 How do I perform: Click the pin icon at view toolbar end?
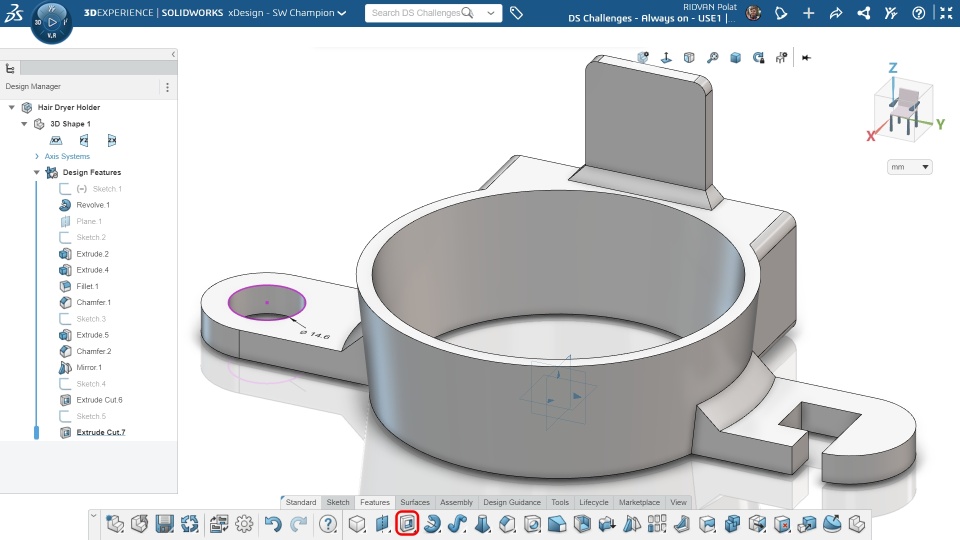coord(806,58)
